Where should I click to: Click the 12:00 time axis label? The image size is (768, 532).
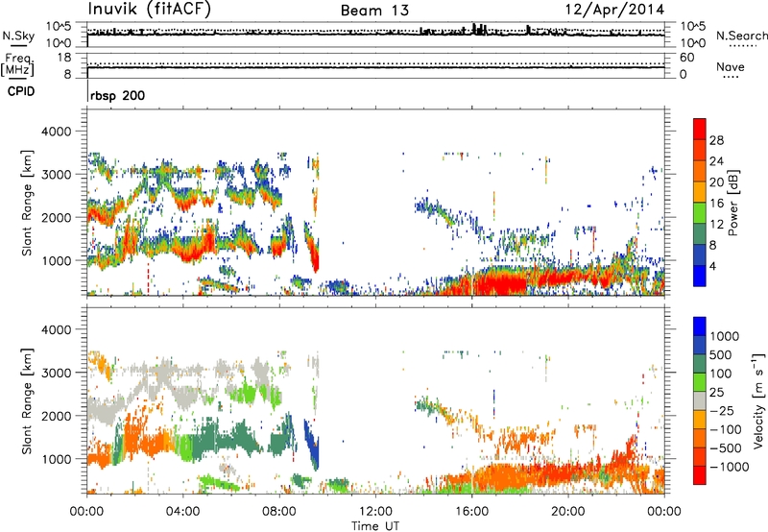375,512
